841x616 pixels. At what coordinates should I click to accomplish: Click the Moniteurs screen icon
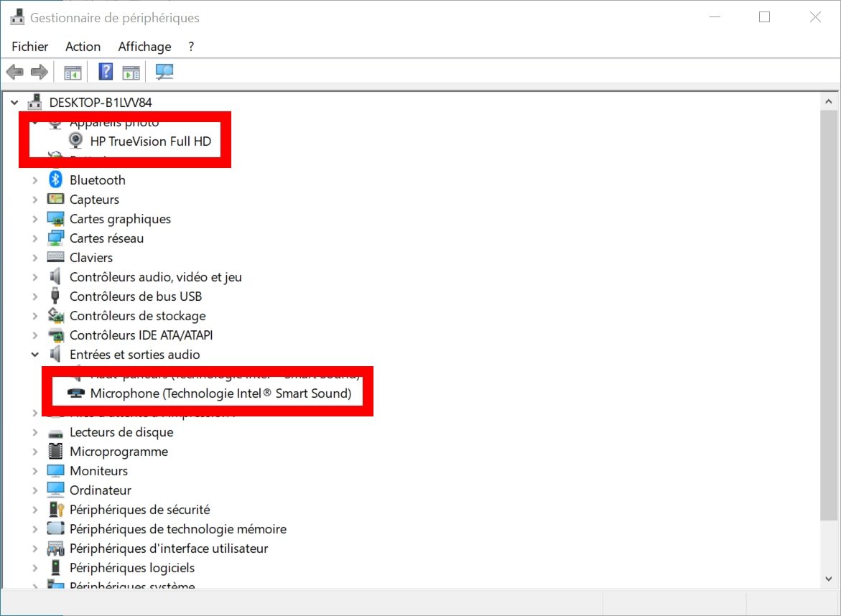[x=55, y=471]
